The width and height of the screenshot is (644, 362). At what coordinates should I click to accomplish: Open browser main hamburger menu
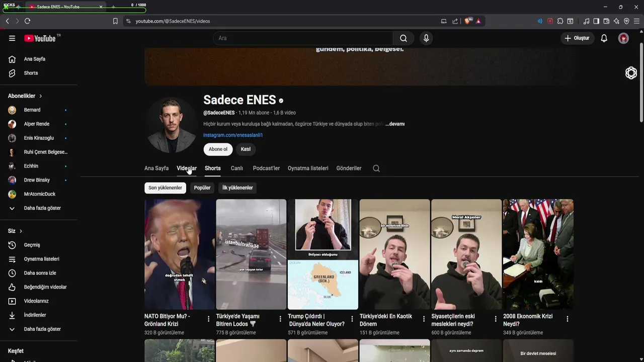636,21
